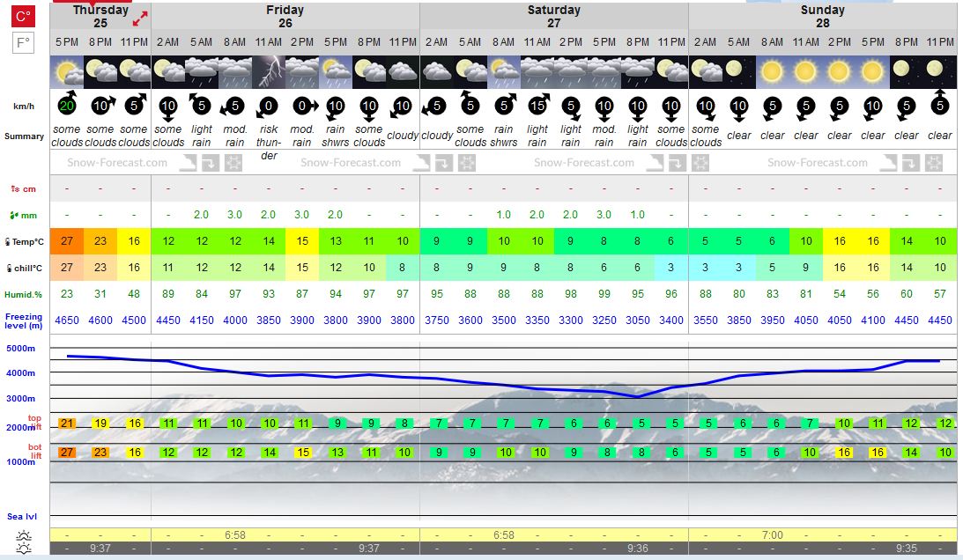
Task: Click the Summary row label
Action: click(x=24, y=136)
